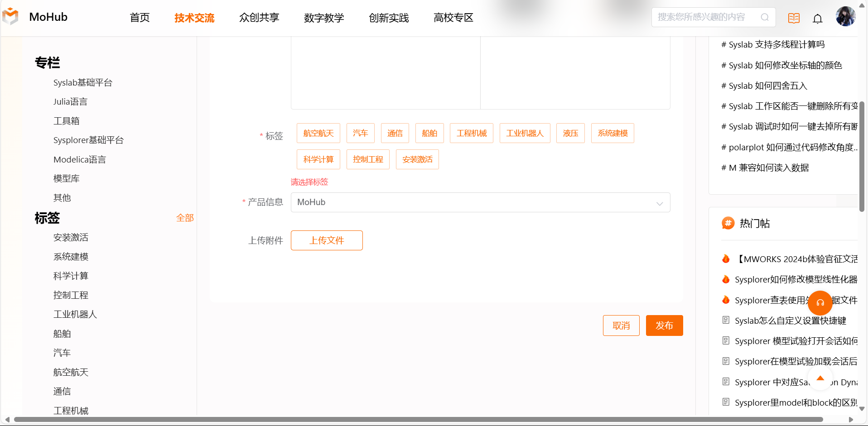Screen dimensions: 868x426
Task: Open topic Syslab 支持多线程计算吗
Action: [x=773, y=44]
